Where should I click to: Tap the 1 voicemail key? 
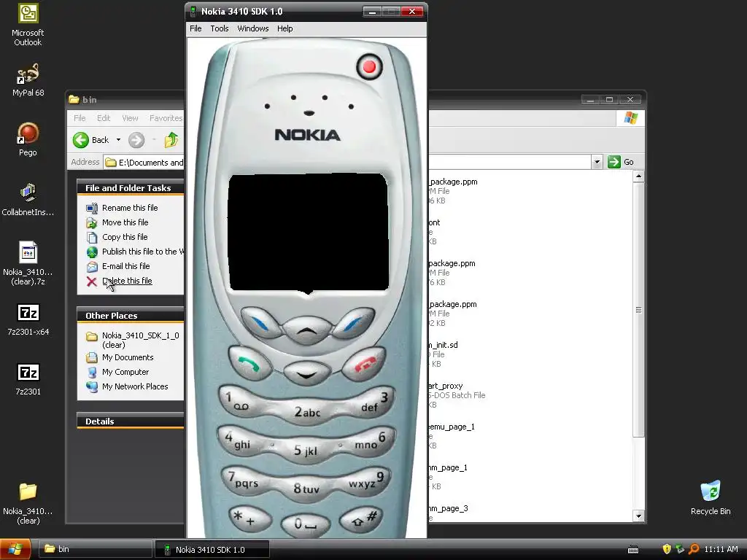pos(239,401)
